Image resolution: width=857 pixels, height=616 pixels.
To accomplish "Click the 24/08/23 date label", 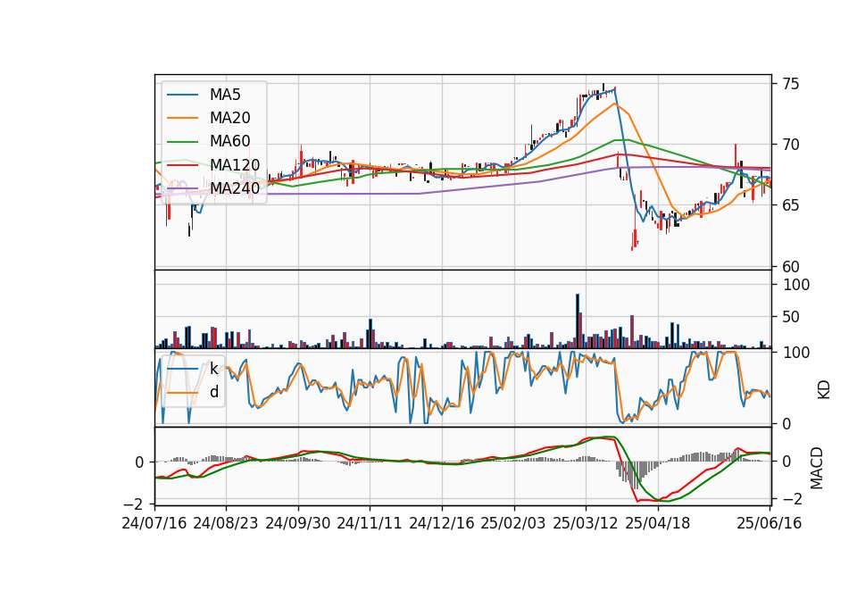I will pyautogui.click(x=226, y=523).
